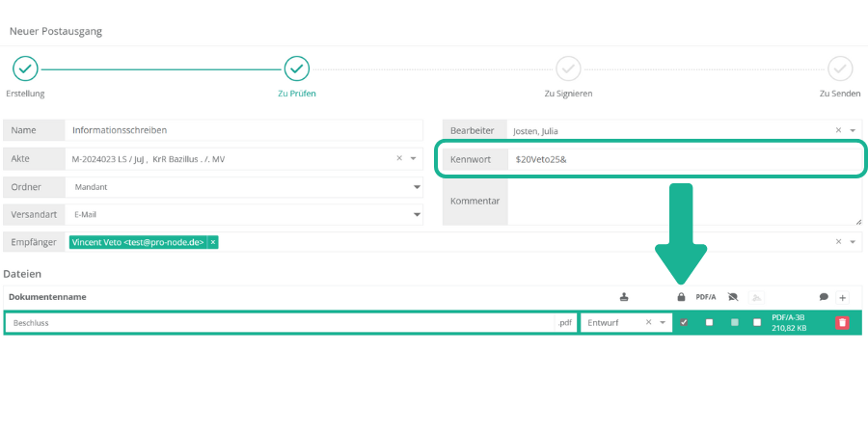This screenshot has height=434, width=868.
Task: Click the Kommentar text area
Action: pos(683,202)
